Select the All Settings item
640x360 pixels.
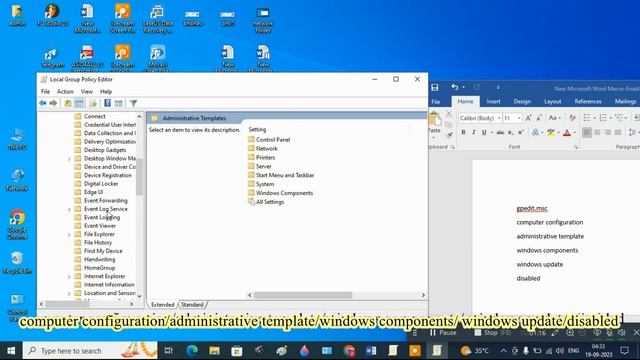[x=266, y=202]
